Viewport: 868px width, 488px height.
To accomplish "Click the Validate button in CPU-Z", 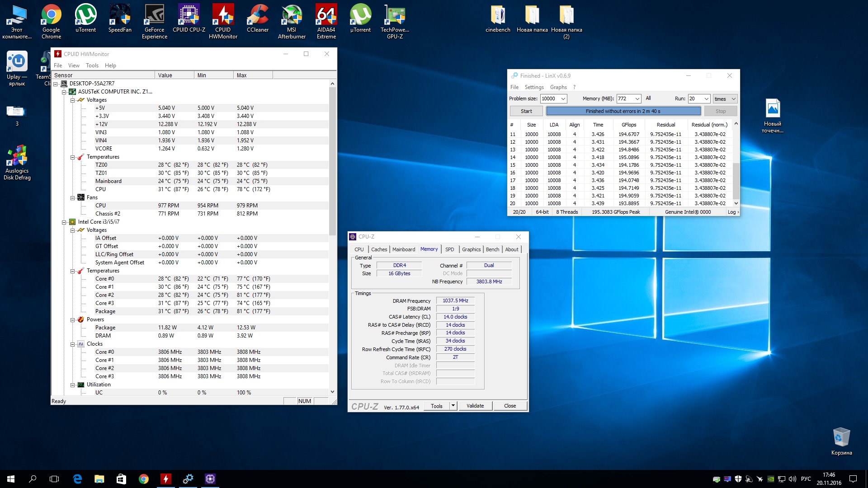I will coord(475,406).
